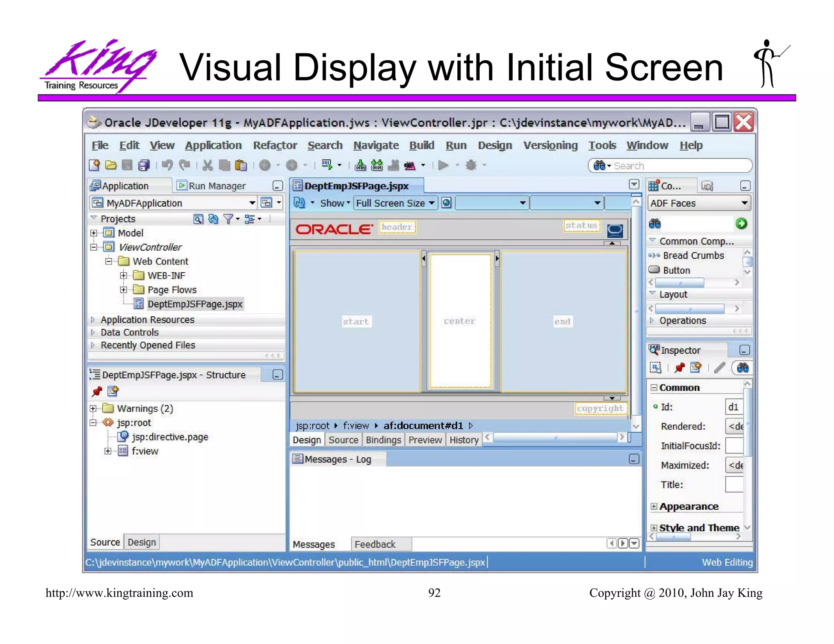Viewport: 834px width, 644px height.
Task: Click the Open folder toolbar icon
Action: pyautogui.click(x=111, y=165)
